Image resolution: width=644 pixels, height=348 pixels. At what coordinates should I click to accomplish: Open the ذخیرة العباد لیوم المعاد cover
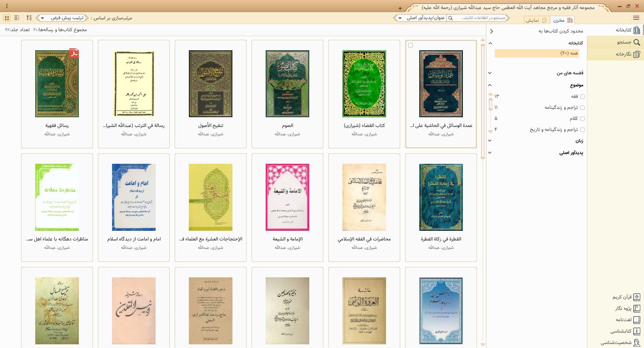coord(211,311)
